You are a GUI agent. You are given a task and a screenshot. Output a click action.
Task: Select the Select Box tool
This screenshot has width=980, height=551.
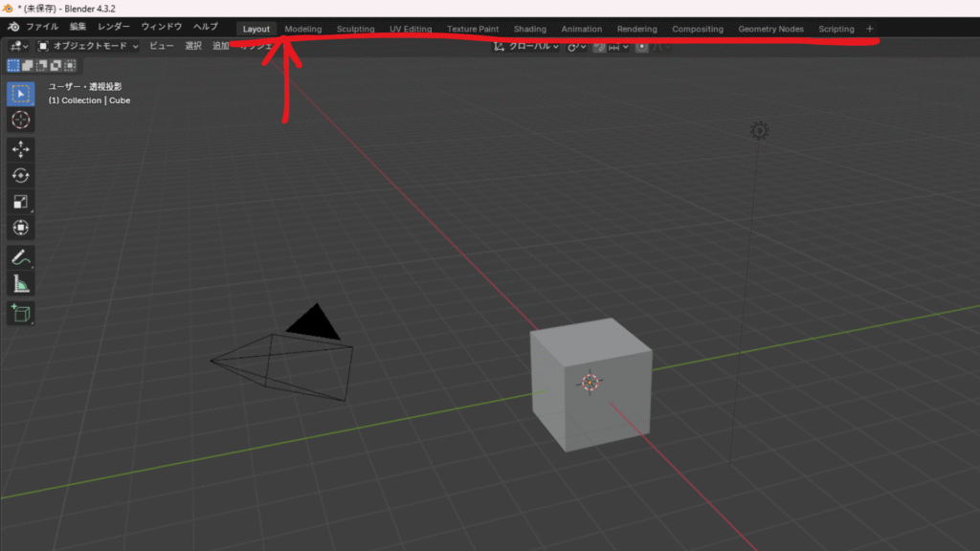[x=21, y=94]
